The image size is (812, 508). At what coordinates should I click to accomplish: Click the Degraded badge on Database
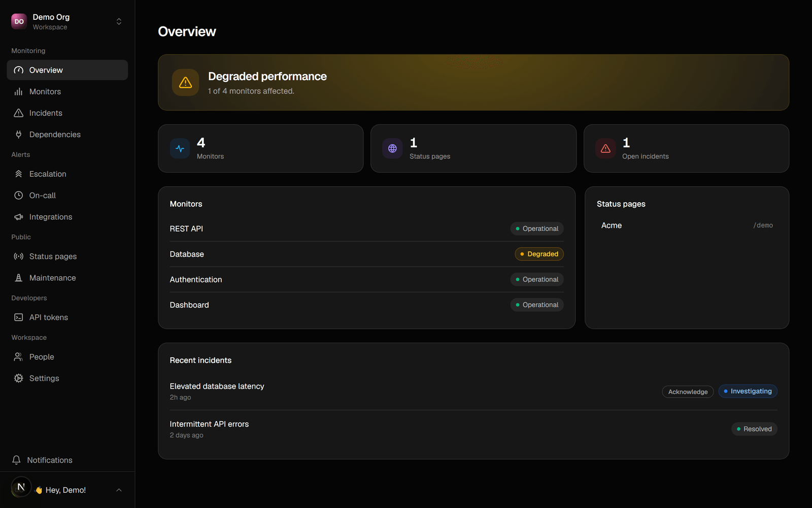coord(539,254)
